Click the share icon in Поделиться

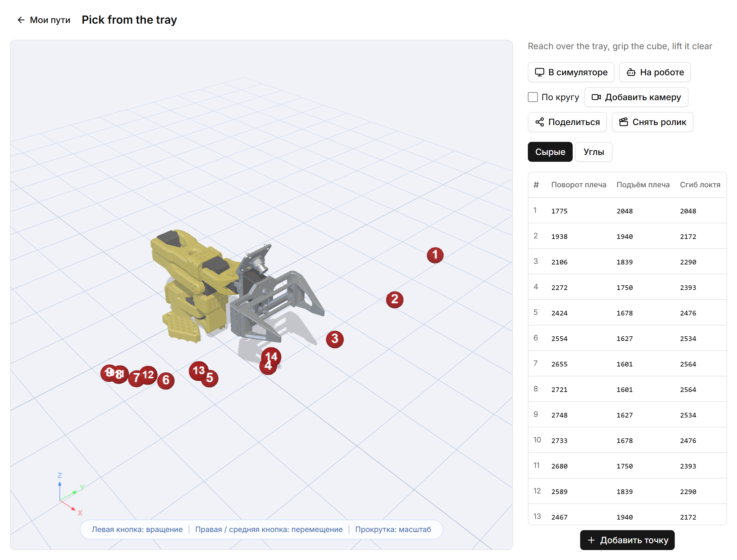click(539, 122)
